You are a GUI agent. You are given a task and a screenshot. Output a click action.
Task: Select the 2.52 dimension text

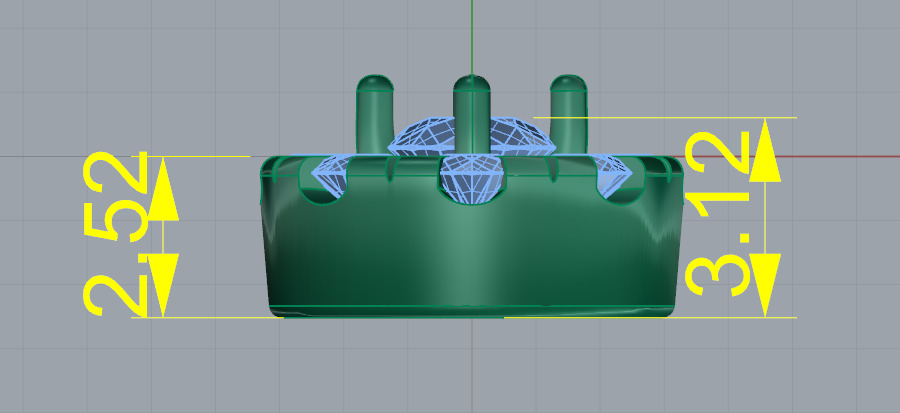pyautogui.click(x=116, y=234)
